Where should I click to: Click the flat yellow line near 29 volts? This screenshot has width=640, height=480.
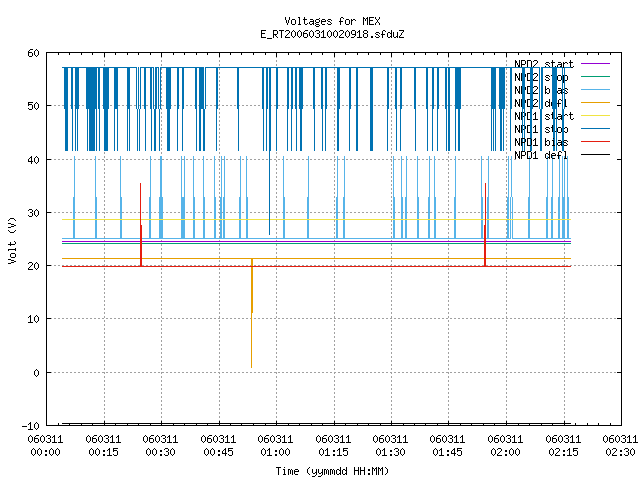[x=316, y=220]
